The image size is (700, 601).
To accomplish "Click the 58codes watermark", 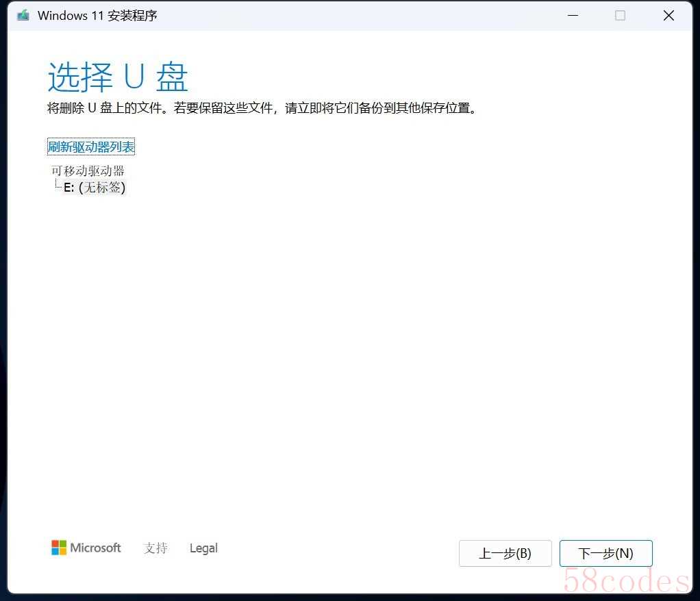I will coord(626,581).
